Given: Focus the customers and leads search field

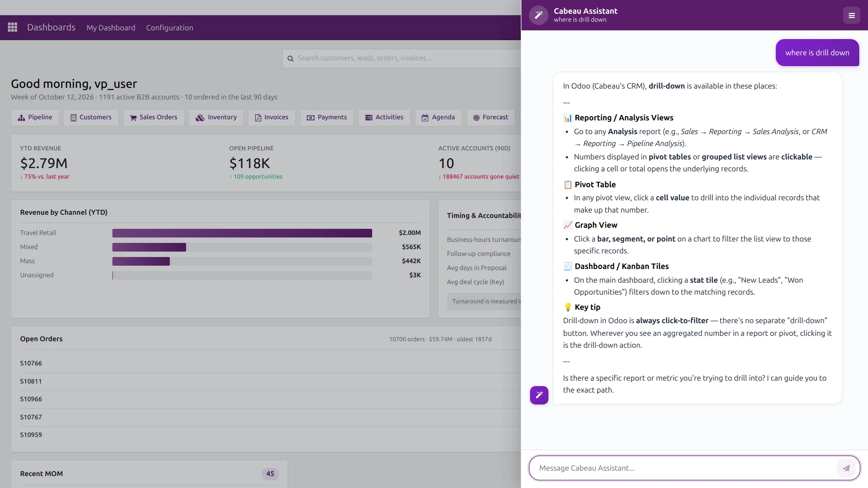Looking at the screenshot, I should point(401,58).
